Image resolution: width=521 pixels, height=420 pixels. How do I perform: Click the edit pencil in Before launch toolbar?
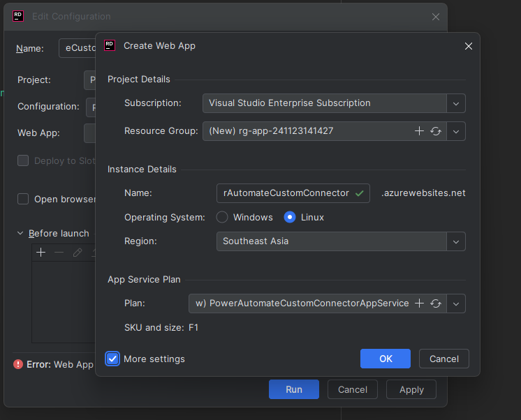78,253
